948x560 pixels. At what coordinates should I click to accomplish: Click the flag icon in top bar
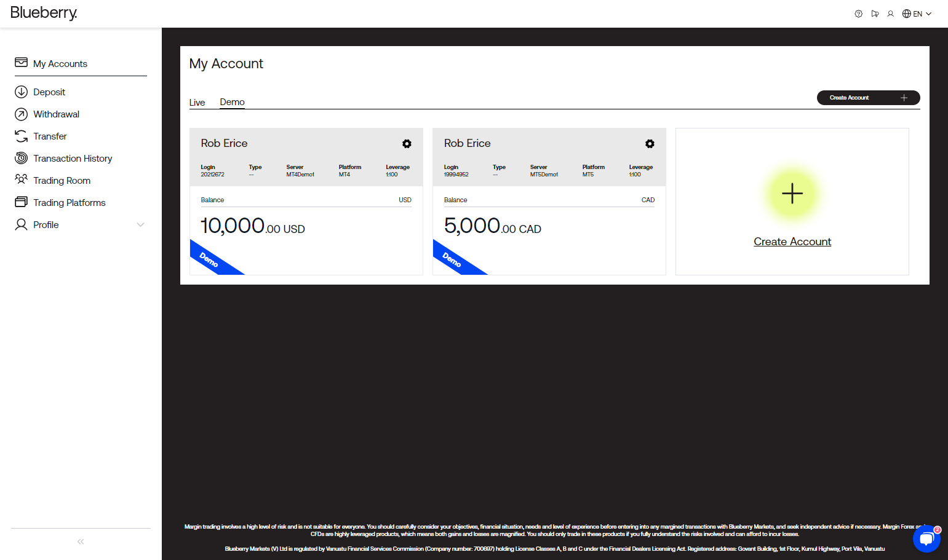[x=875, y=14]
